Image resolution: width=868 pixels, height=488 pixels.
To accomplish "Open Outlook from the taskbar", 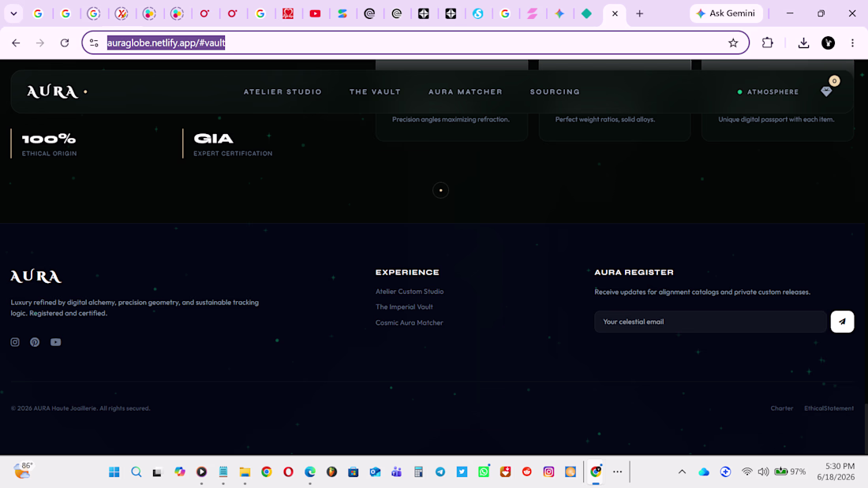I will point(375,471).
